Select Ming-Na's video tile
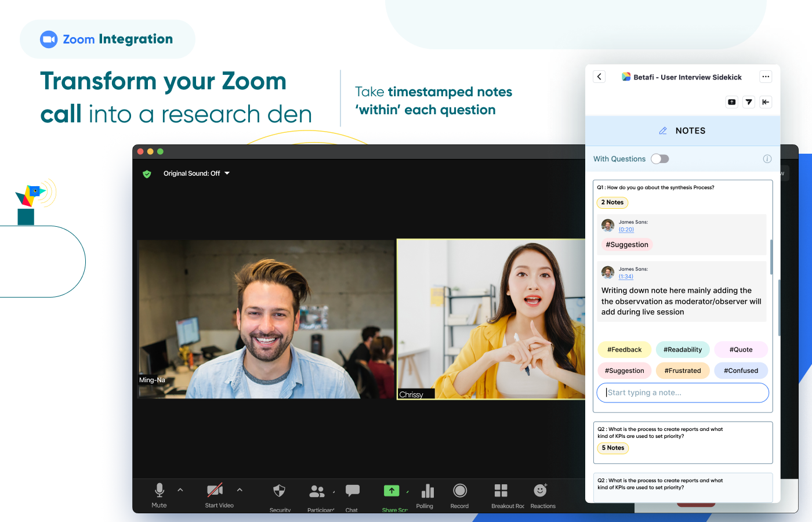Image resolution: width=812 pixels, height=522 pixels. pyautogui.click(x=266, y=319)
